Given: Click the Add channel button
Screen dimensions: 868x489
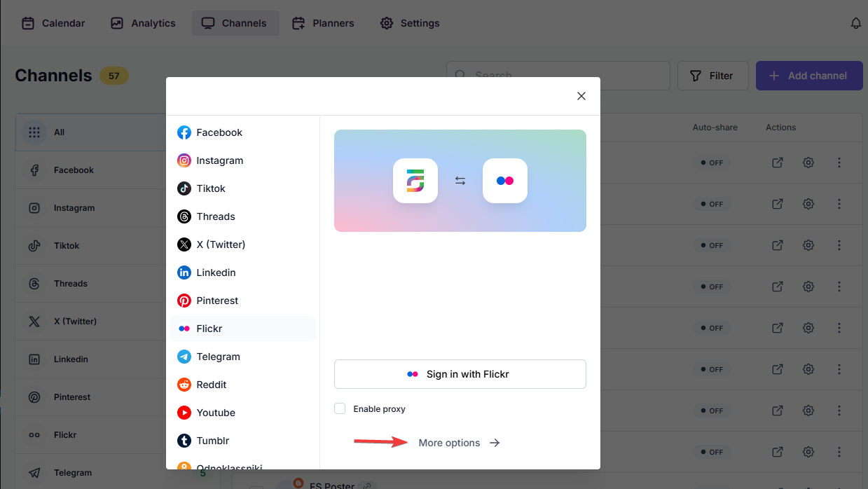Looking at the screenshot, I should point(808,76).
